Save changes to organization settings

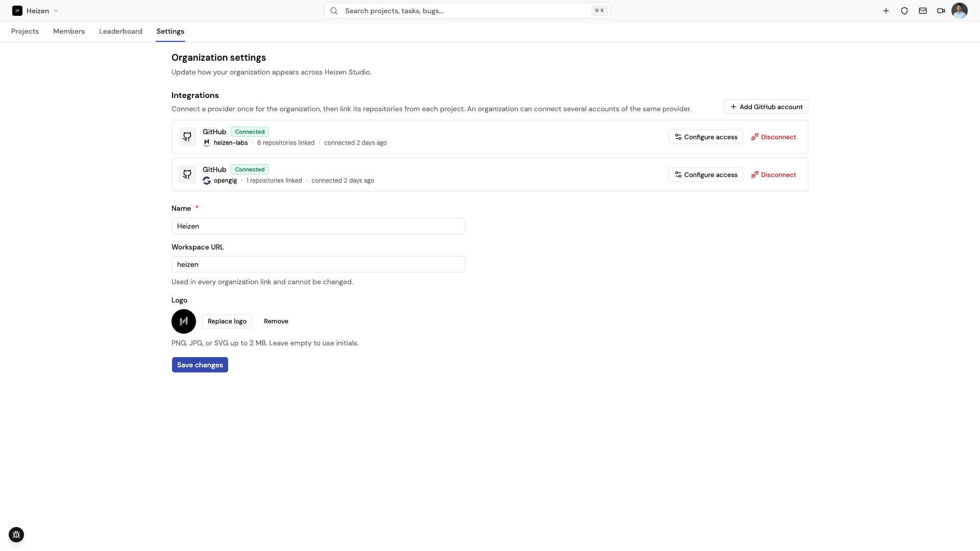(200, 365)
